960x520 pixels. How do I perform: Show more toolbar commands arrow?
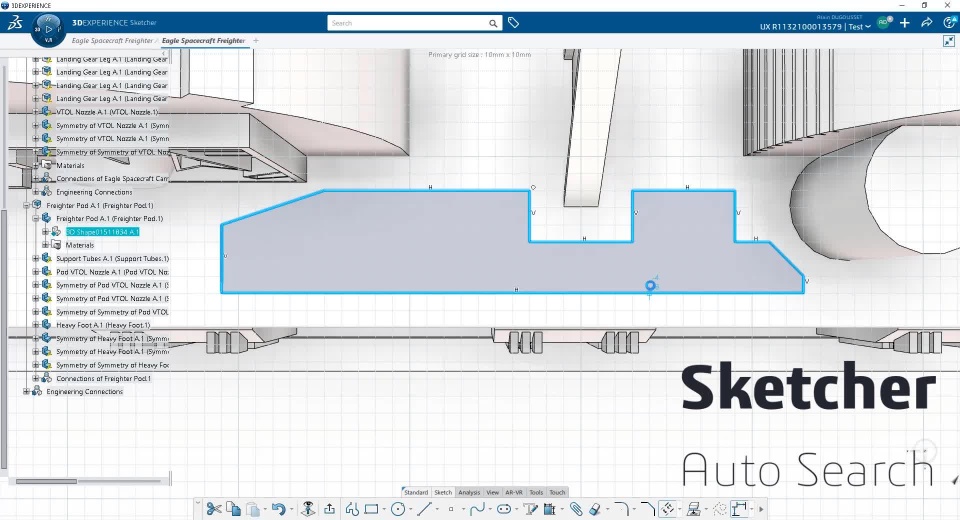761,509
